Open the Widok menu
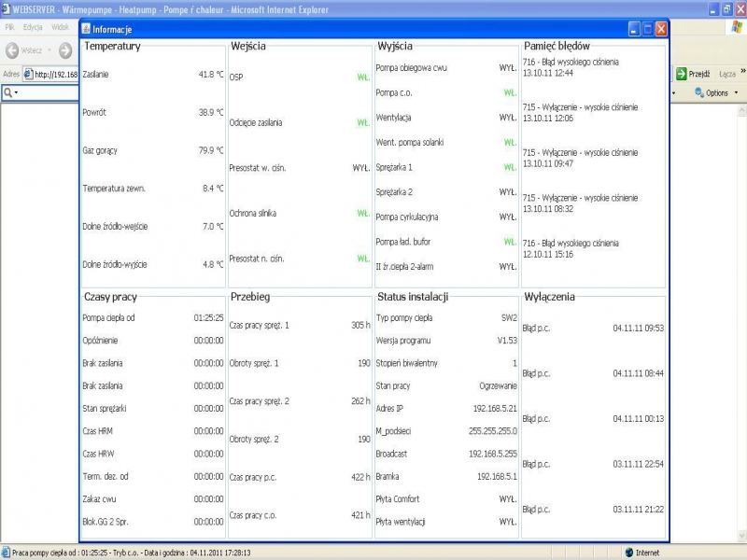Screen dimensions: 747x560 (x=60, y=27)
